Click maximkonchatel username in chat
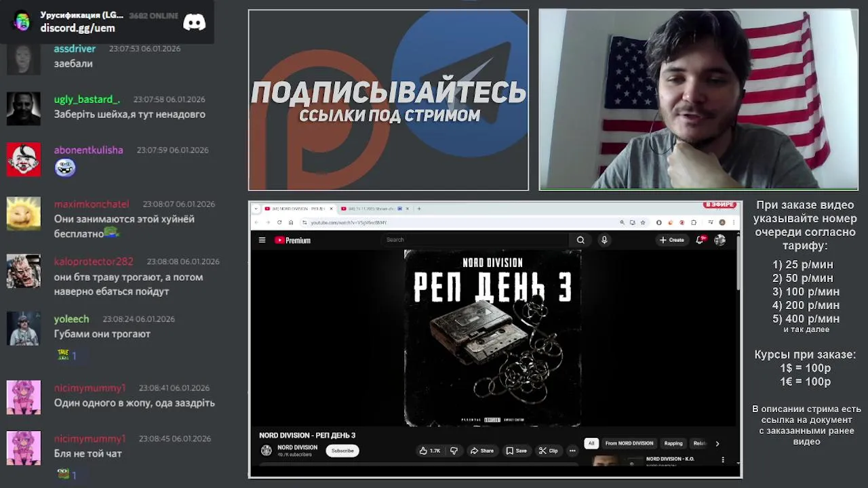The width and height of the screenshot is (868, 488). [92, 204]
